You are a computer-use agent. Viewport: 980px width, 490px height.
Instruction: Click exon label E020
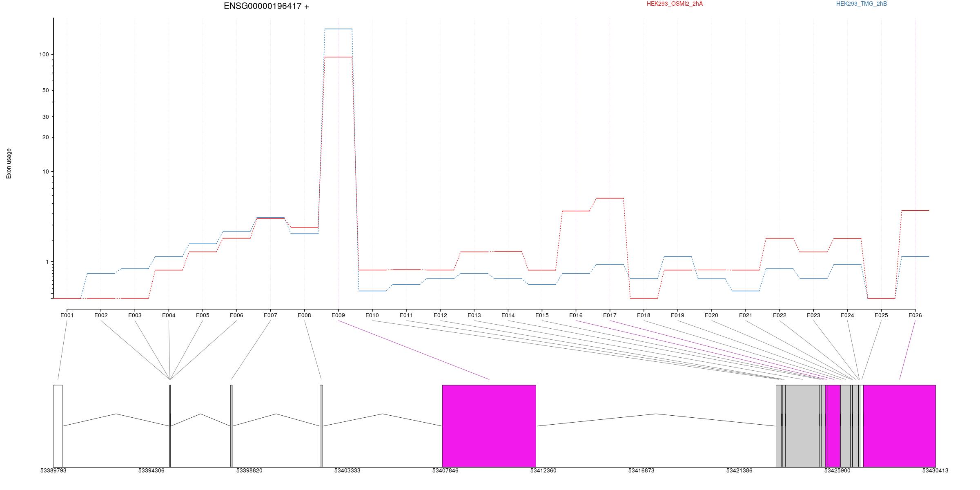pyautogui.click(x=711, y=315)
